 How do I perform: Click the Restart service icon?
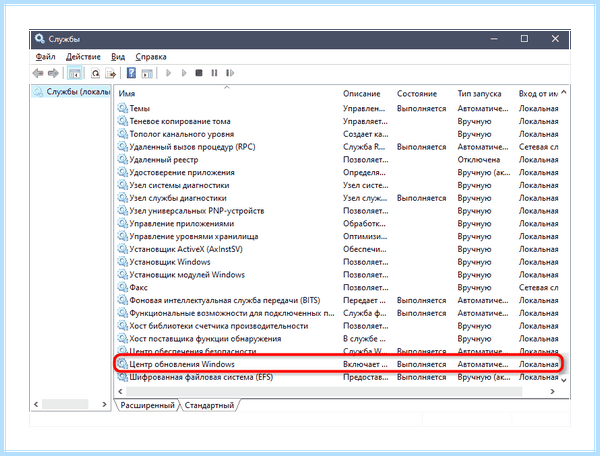point(230,73)
